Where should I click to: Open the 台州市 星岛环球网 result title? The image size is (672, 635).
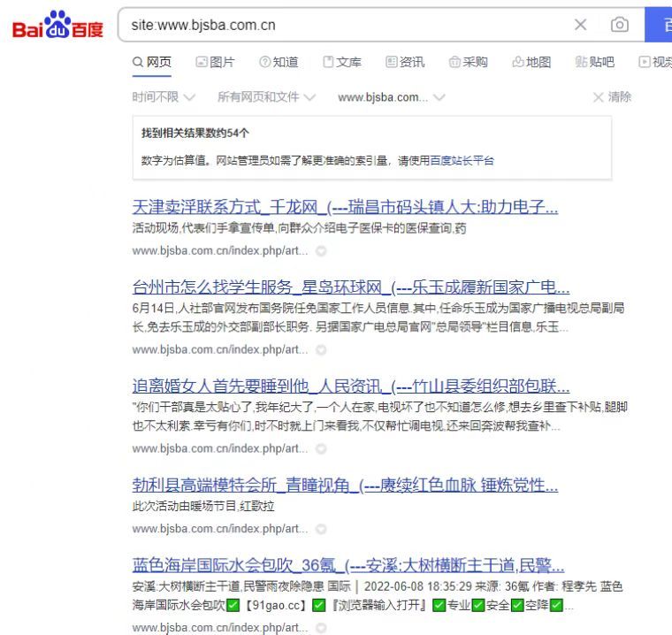click(x=350, y=287)
